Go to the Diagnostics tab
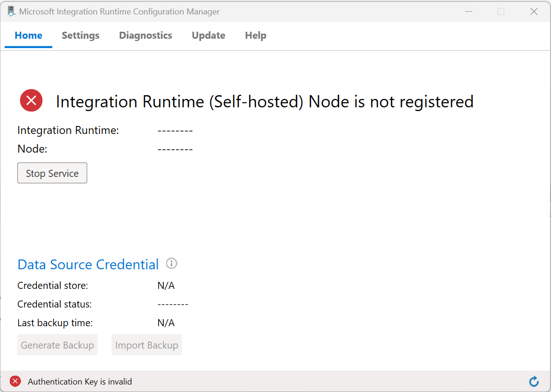This screenshot has height=392, width=551. pos(146,35)
